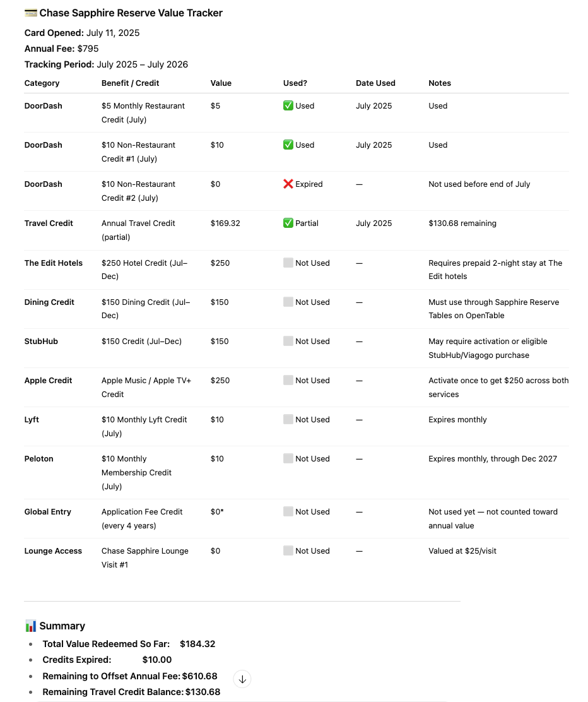
Task: Check the Lounge Access Not Used box
Action: click(288, 550)
